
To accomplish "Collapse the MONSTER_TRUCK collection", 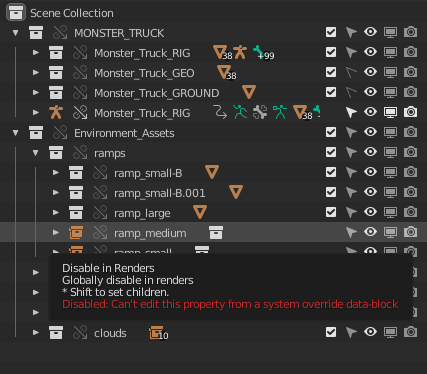I will click(x=15, y=33).
